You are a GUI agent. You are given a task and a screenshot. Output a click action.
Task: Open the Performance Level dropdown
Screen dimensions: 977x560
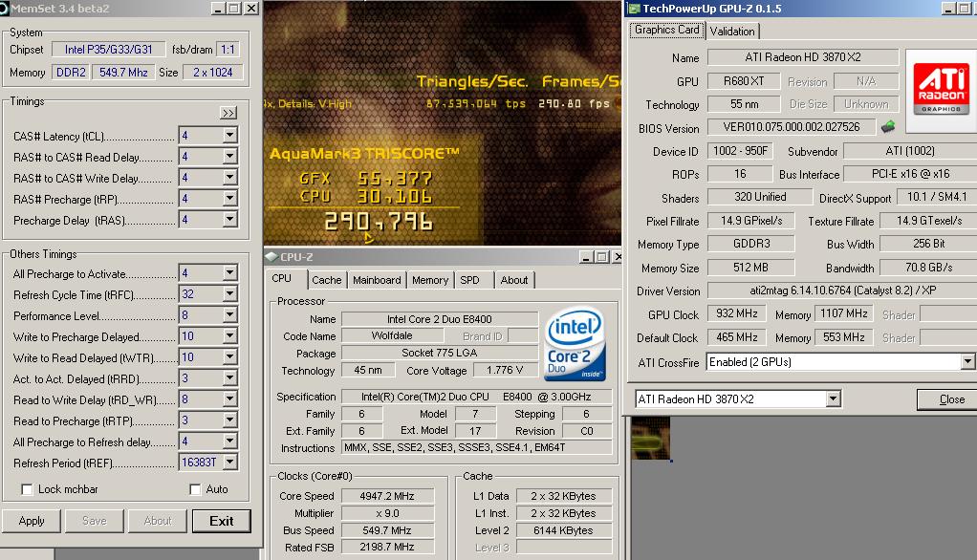(x=230, y=315)
